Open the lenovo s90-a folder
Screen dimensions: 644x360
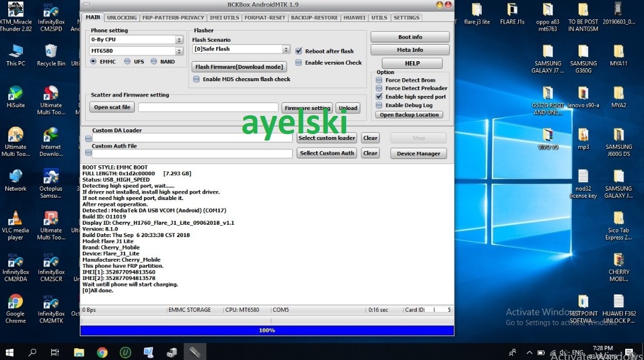(x=583, y=97)
